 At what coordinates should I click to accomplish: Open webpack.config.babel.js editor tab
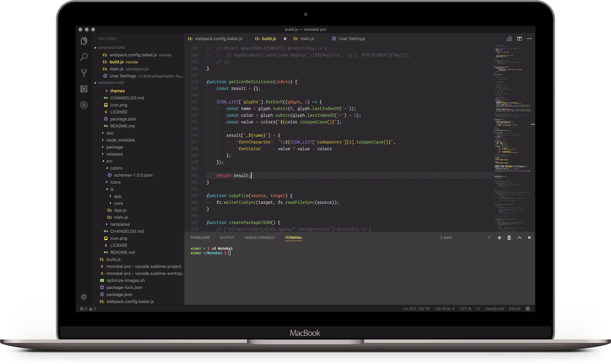click(x=217, y=38)
